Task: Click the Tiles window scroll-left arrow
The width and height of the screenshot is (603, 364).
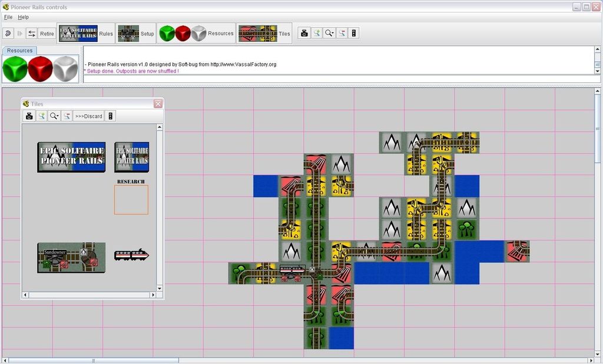Action: click(26, 294)
